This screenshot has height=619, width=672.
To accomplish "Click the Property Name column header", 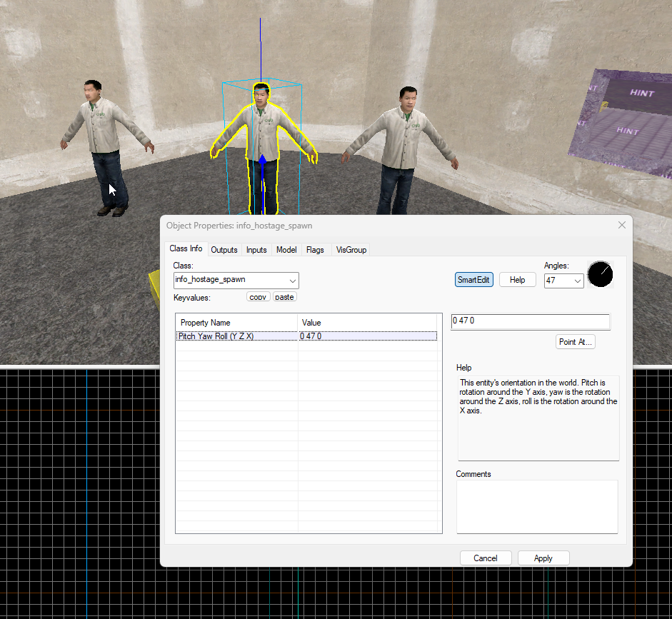I will (x=236, y=323).
